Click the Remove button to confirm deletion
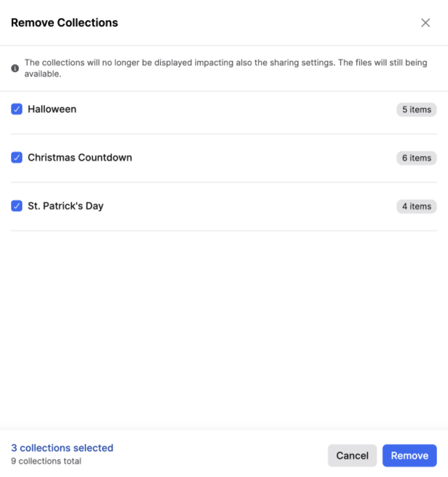This screenshot has height=477, width=448. pyautogui.click(x=409, y=455)
